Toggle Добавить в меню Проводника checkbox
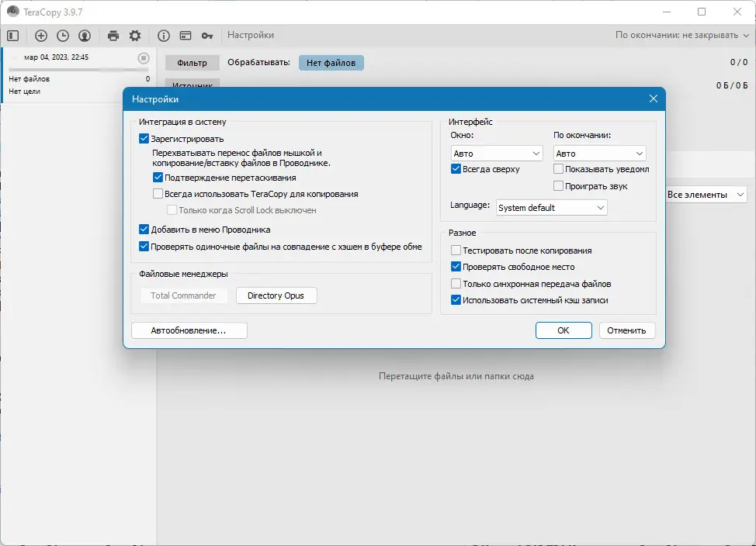 coord(144,230)
